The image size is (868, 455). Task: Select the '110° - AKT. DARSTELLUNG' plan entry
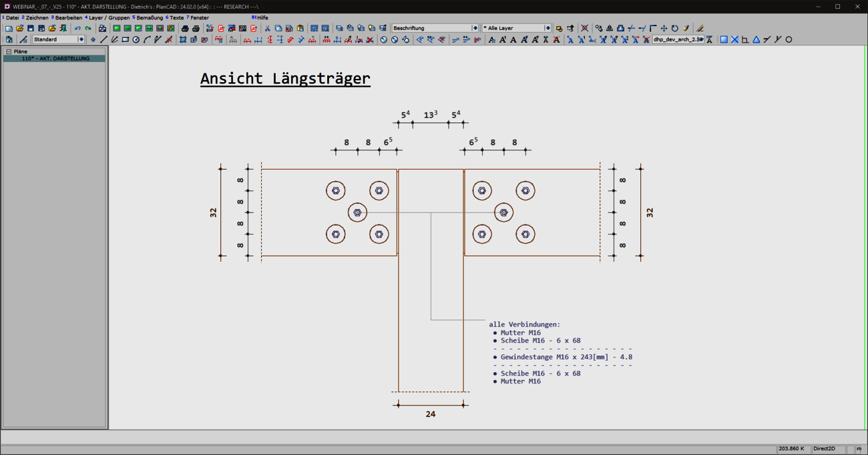[x=55, y=59]
